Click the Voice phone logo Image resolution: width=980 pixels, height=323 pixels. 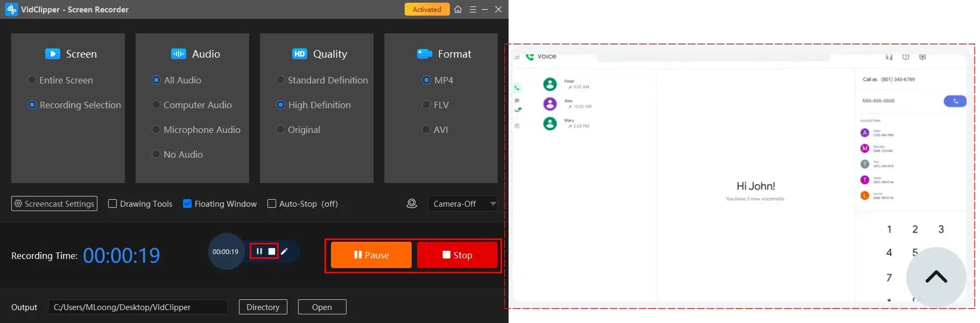pyautogui.click(x=530, y=56)
